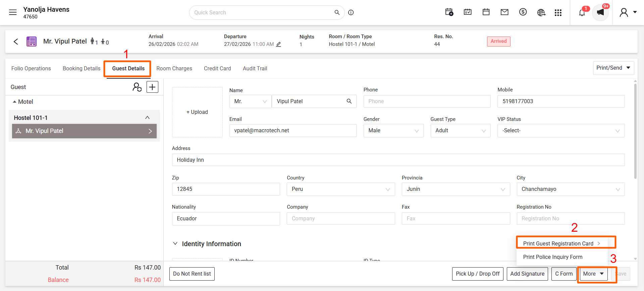This screenshot has height=291, width=644.
Task: Click the adult count person icon
Action: pos(93,42)
